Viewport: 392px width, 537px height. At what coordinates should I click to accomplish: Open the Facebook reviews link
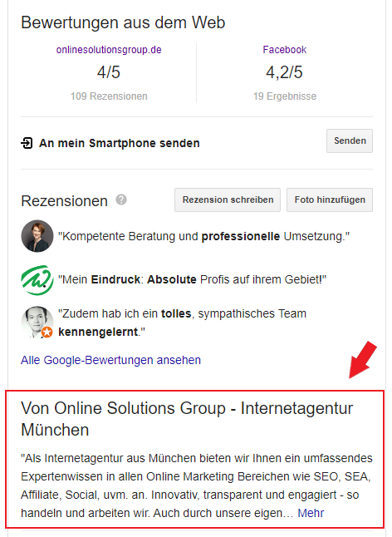pyautogui.click(x=285, y=50)
